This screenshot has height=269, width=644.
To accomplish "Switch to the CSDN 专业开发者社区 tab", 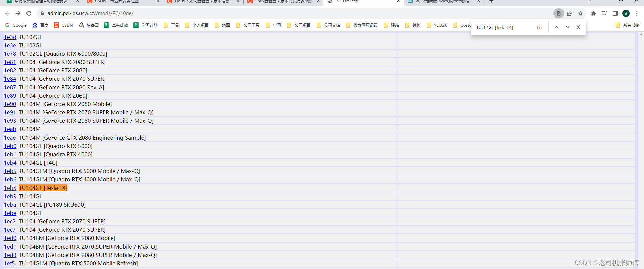I will point(122,2).
